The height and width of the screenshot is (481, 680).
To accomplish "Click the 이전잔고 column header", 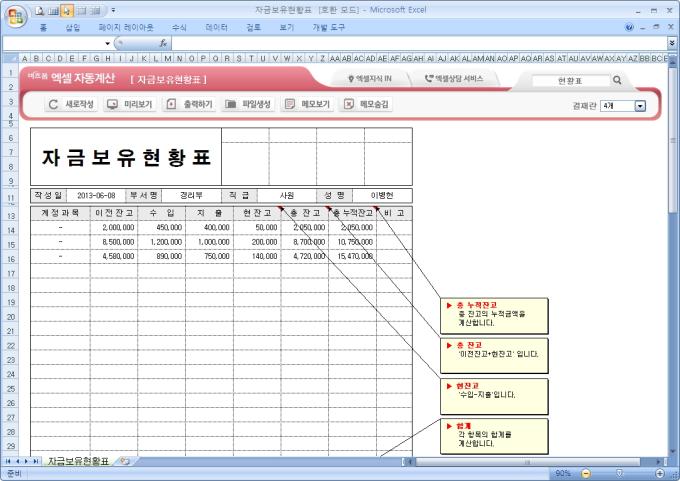I will (x=114, y=213).
